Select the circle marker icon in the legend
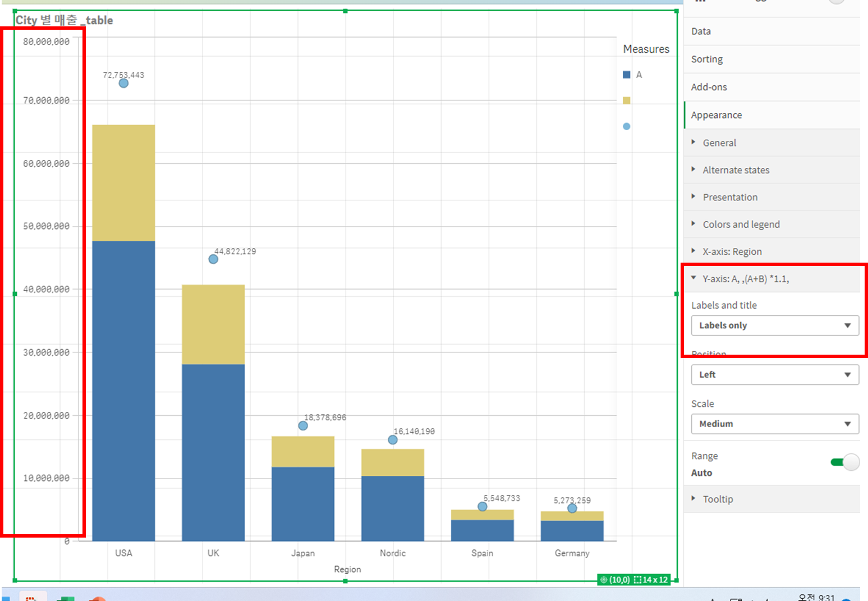Screen dimensions: 868x601 click(626, 126)
